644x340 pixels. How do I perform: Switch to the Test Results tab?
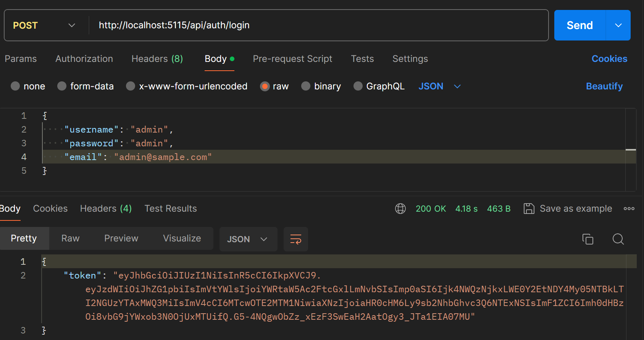tap(171, 209)
